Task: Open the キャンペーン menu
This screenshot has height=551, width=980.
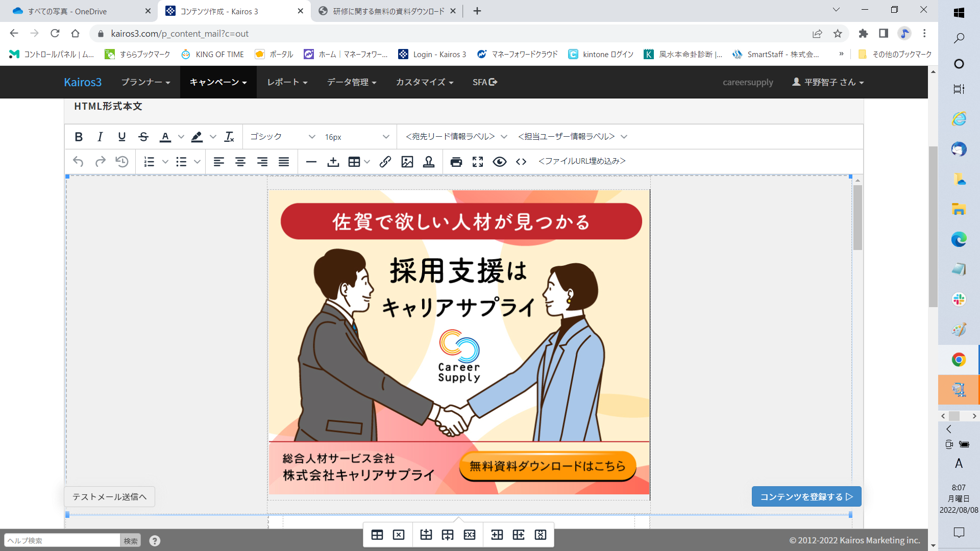Action: pos(218,82)
